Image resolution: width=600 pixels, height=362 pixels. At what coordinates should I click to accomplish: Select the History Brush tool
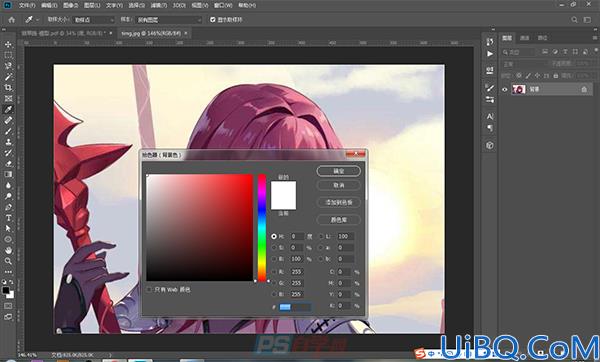pos(8,153)
